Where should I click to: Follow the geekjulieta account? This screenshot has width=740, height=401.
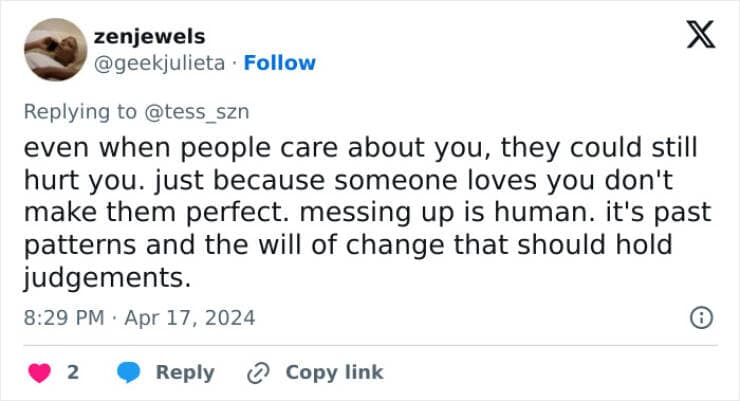(280, 63)
